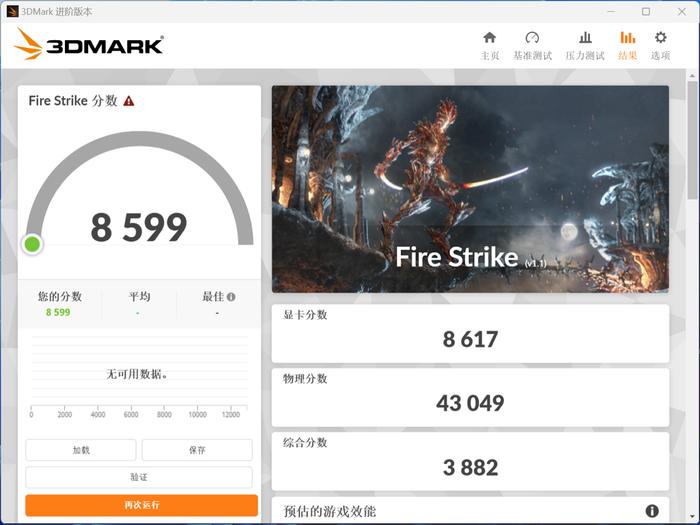Open 基准测试 benchmark gauge icon
This screenshot has height=525, width=700.
[532, 38]
